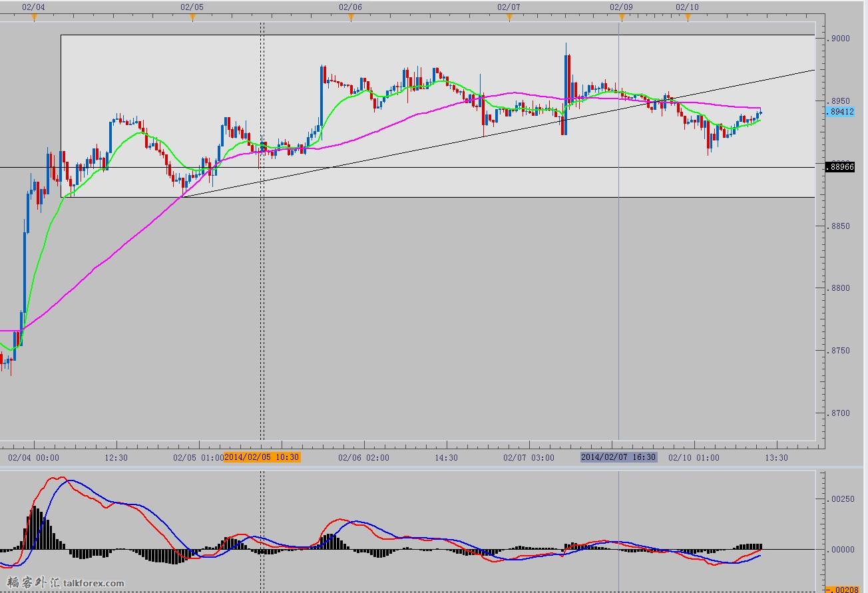Image resolution: width=868 pixels, height=593 pixels.
Task: Click the .8800 price axis label
Action: tap(840, 288)
